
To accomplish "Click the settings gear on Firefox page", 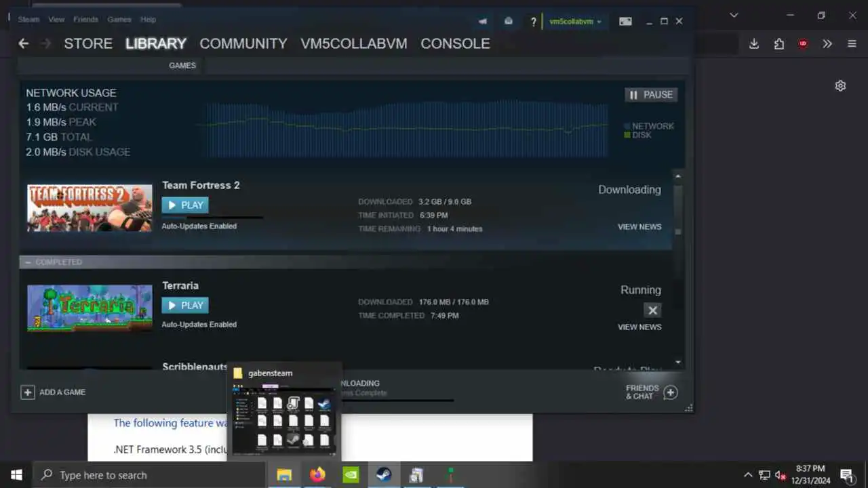I will click(840, 86).
